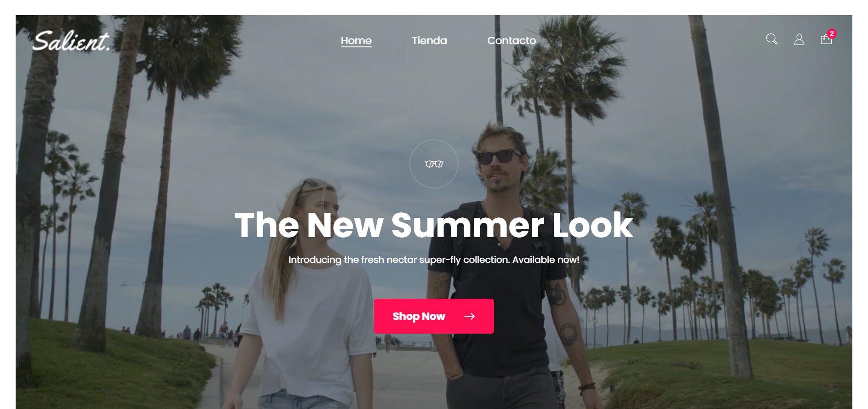Open the user account icon
868x409 pixels.
(x=799, y=40)
